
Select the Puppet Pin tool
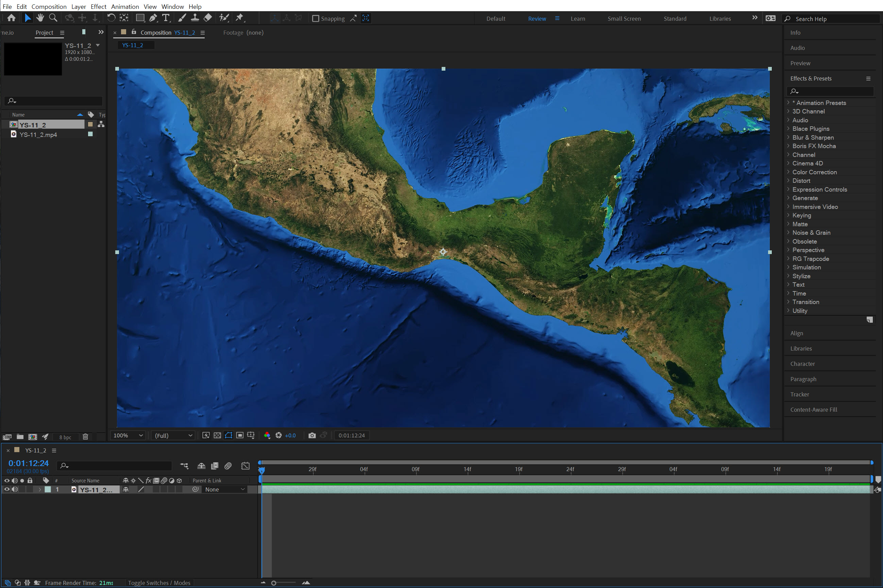[x=239, y=18]
